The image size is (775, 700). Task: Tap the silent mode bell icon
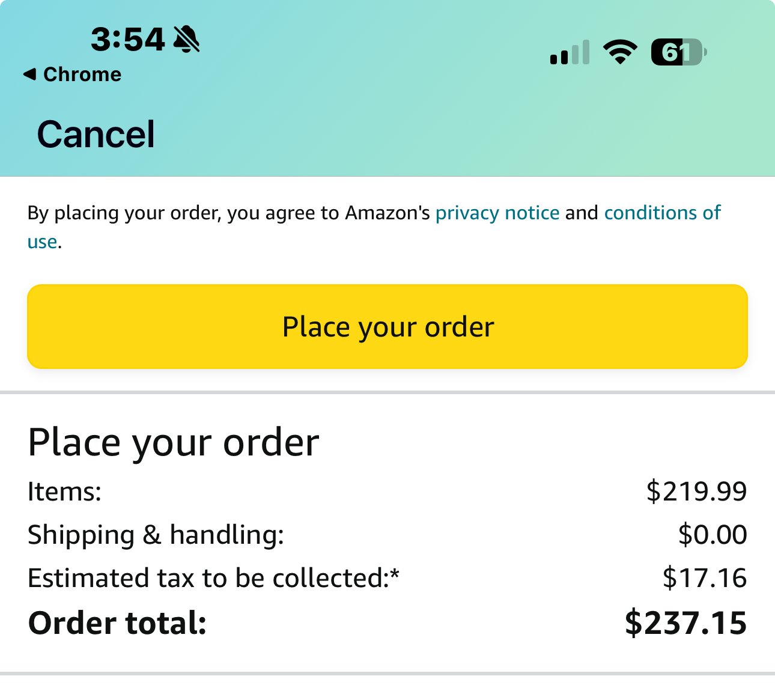click(186, 39)
